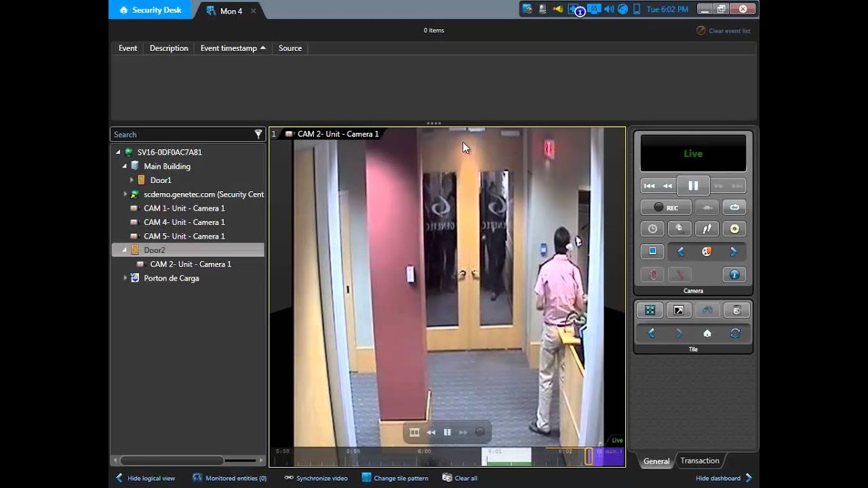The width and height of the screenshot is (868, 488).
Task: Pop out tile with arrow icon
Action: [679, 310]
